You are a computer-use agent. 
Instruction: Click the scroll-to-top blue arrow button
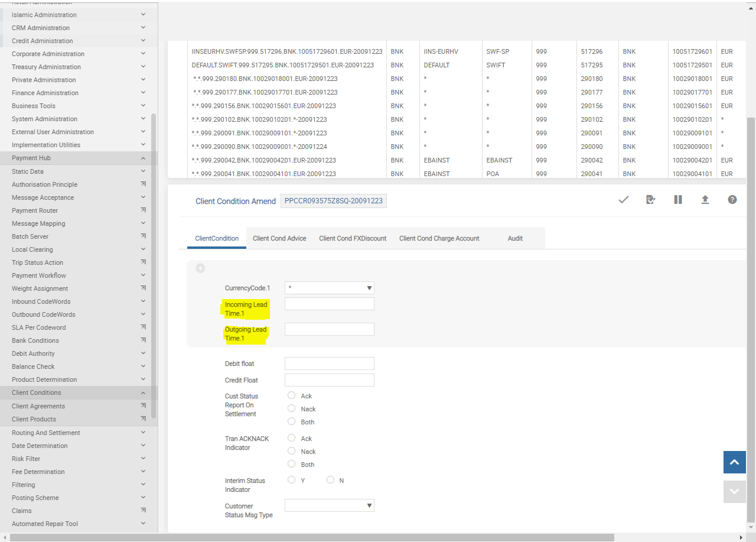[734, 462]
